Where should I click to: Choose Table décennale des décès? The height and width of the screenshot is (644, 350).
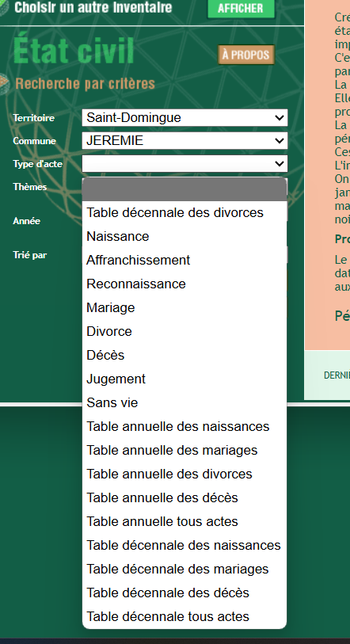[x=185, y=593]
